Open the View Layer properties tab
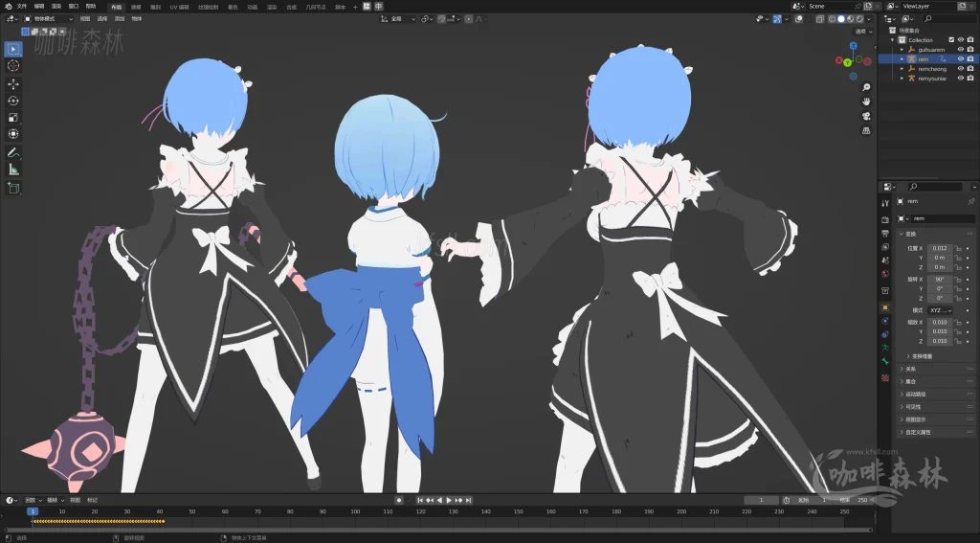This screenshot has height=543, width=980. [x=885, y=247]
